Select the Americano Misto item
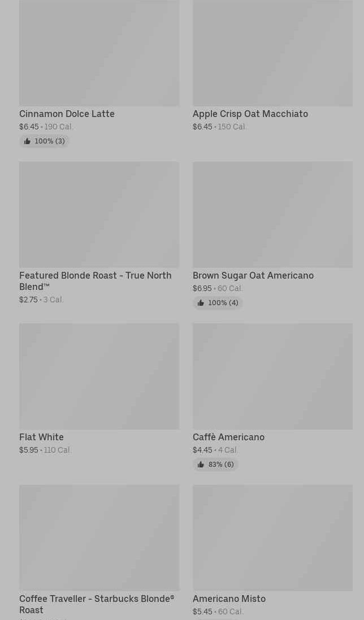The width and height of the screenshot is (364, 620). 229,599
